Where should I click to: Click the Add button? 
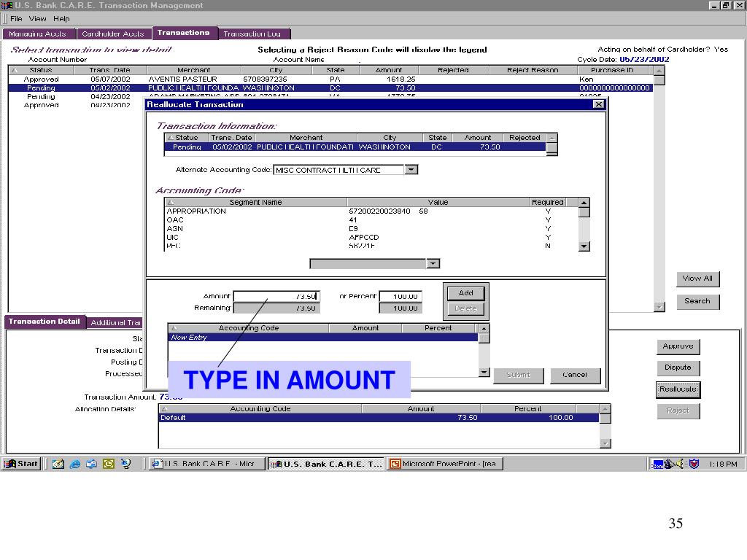(x=466, y=293)
